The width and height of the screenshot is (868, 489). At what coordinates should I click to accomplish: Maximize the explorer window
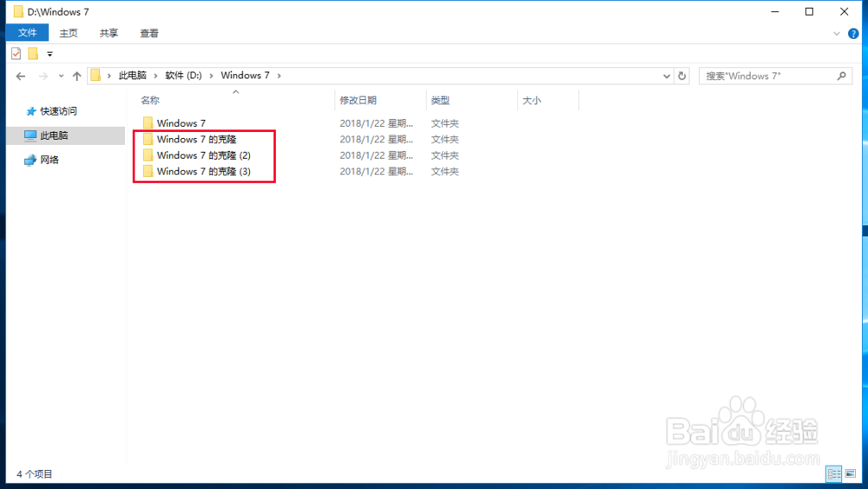[809, 11]
